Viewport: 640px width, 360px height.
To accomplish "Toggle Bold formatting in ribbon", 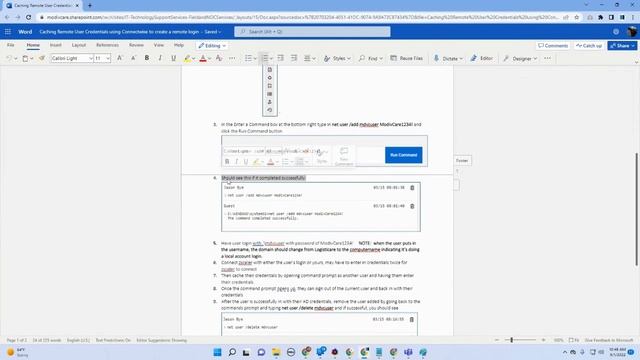I will click(x=147, y=58).
